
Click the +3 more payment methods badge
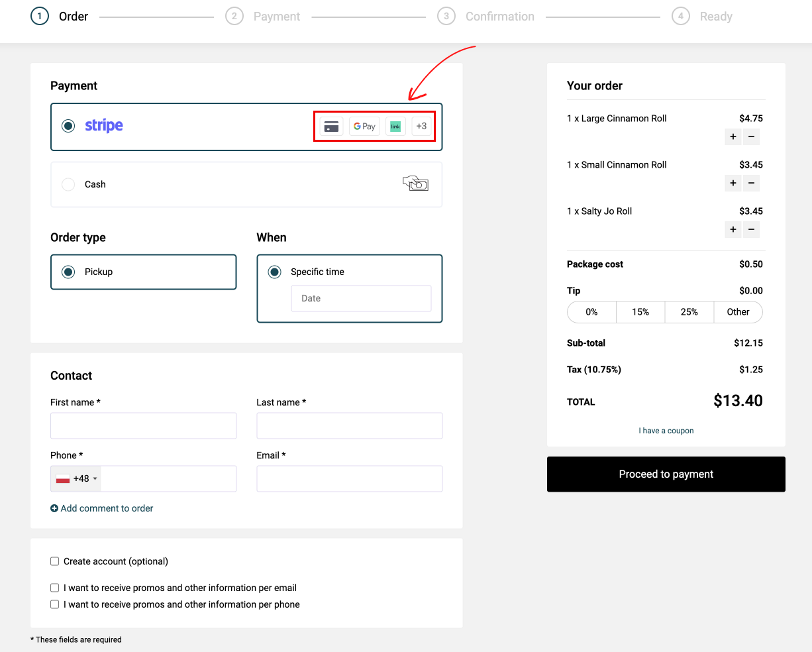421,126
